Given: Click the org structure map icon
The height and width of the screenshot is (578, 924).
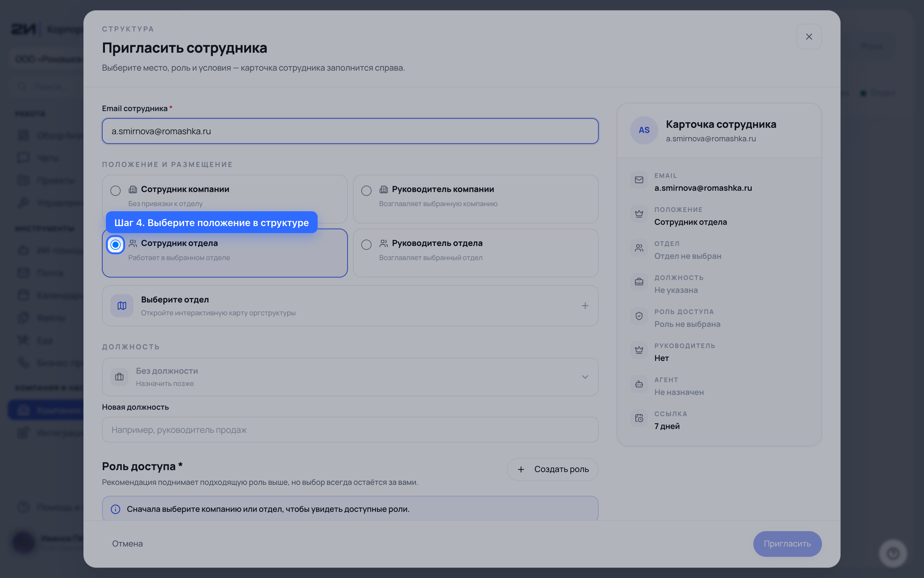Looking at the screenshot, I should pyautogui.click(x=122, y=305).
